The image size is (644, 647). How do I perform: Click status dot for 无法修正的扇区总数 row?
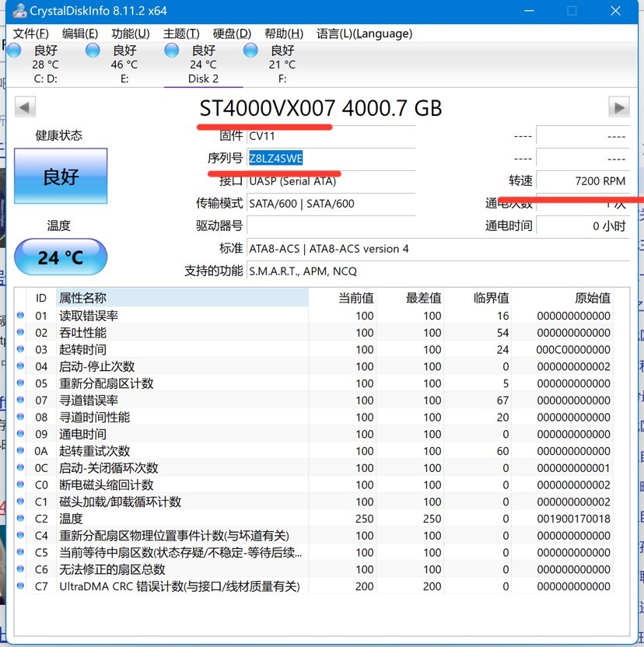click(20, 569)
